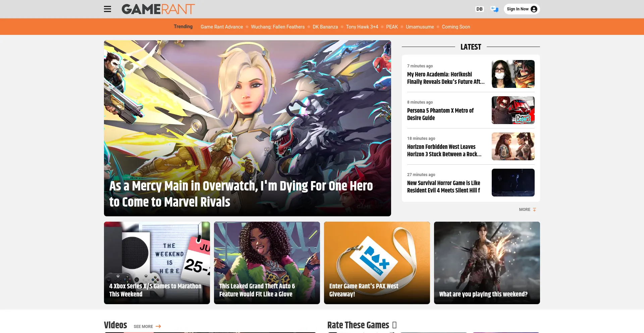The width and height of the screenshot is (644, 333).
Task: Open Horizon Forbidden West article headline
Action: (444, 150)
